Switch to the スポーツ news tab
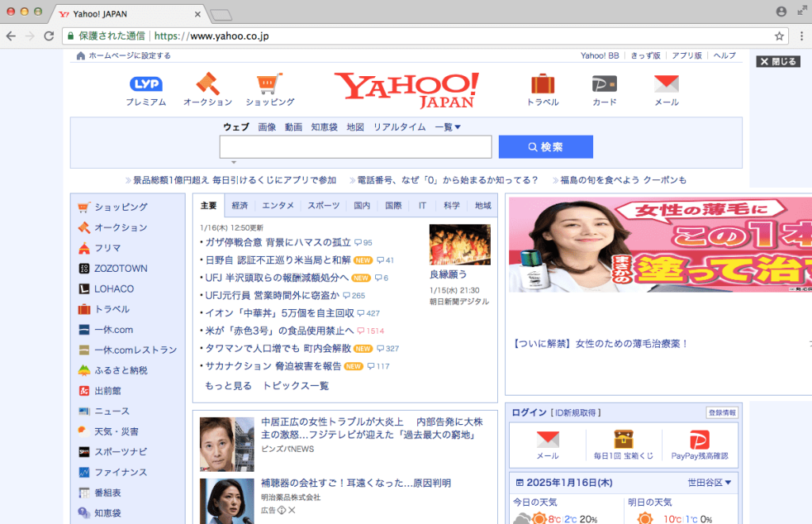 (x=324, y=205)
